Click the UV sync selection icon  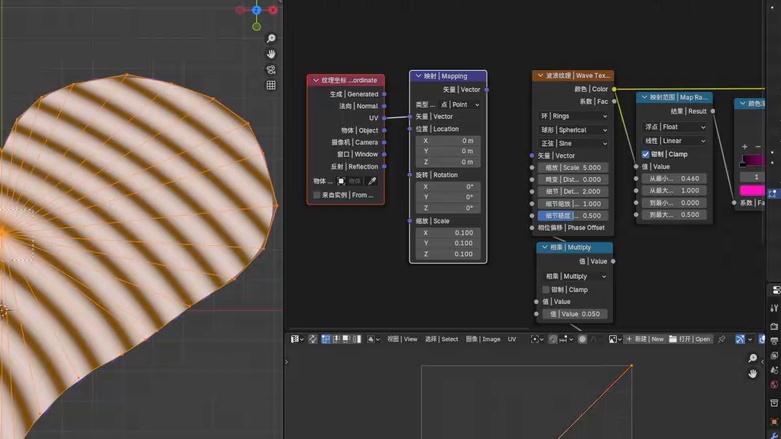click(x=313, y=339)
